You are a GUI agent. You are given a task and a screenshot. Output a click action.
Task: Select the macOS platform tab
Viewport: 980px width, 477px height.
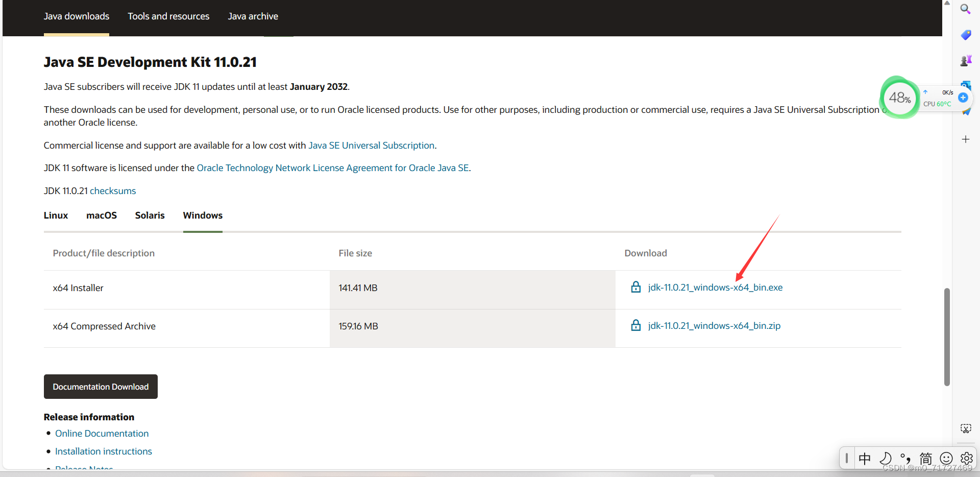[x=102, y=216]
